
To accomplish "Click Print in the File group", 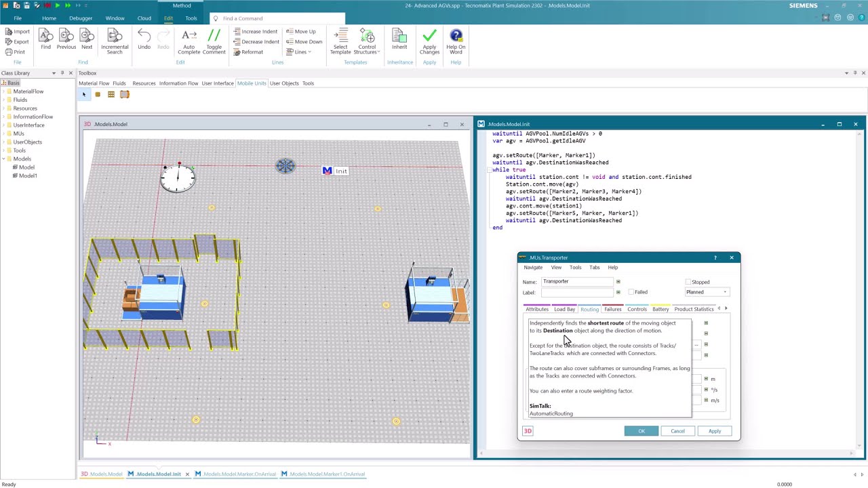I will pyautogui.click(x=15, y=52).
